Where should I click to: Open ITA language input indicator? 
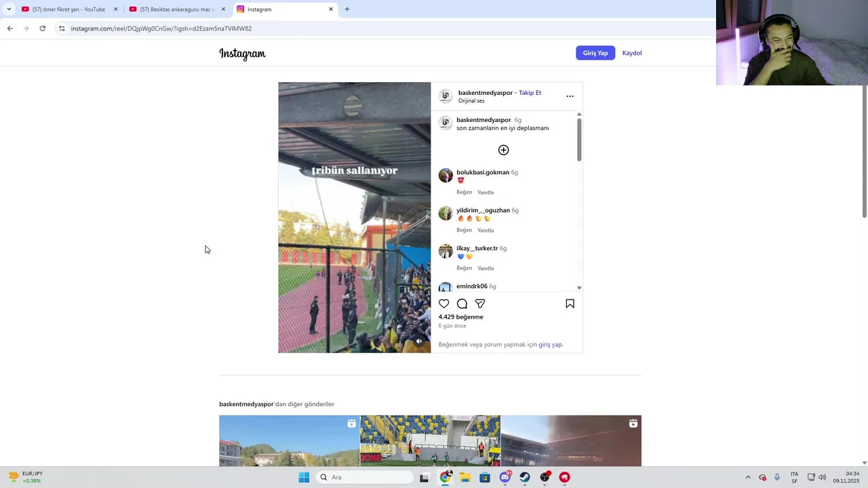[x=794, y=477]
